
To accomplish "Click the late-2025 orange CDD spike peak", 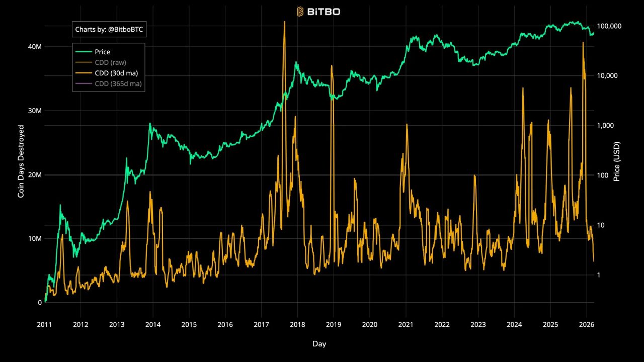I will (x=583, y=43).
